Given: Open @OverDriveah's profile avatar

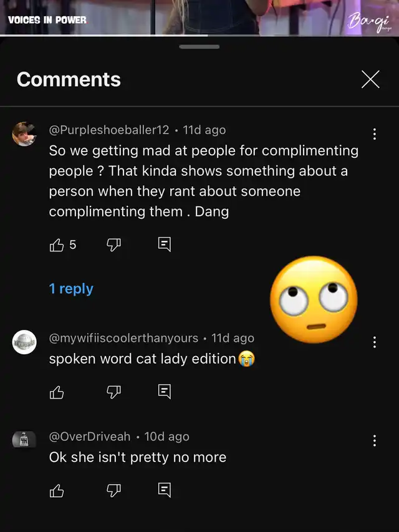Looking at the screenshot, I should pos(24,440).
